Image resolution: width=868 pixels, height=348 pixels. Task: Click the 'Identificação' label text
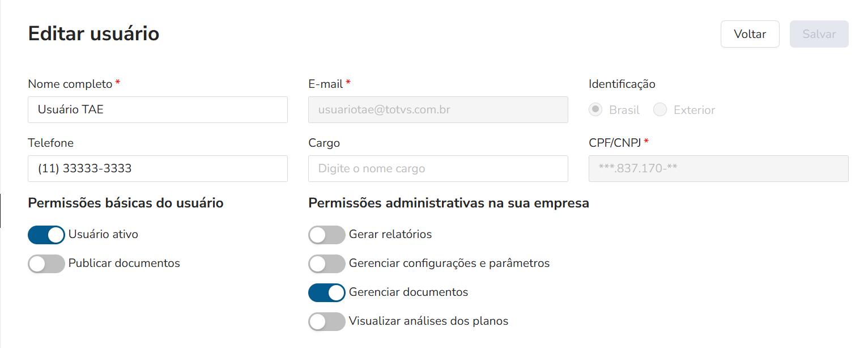point(622,84)
